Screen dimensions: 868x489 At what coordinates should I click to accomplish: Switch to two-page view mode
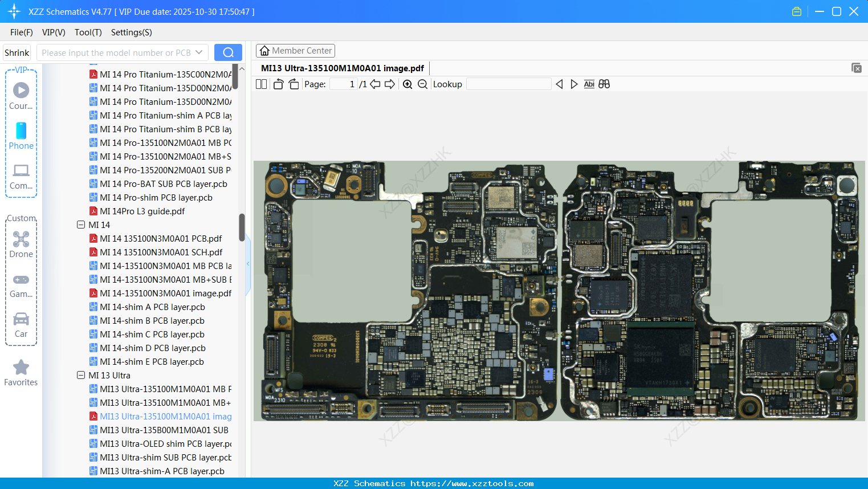click(x=261, y=84)
